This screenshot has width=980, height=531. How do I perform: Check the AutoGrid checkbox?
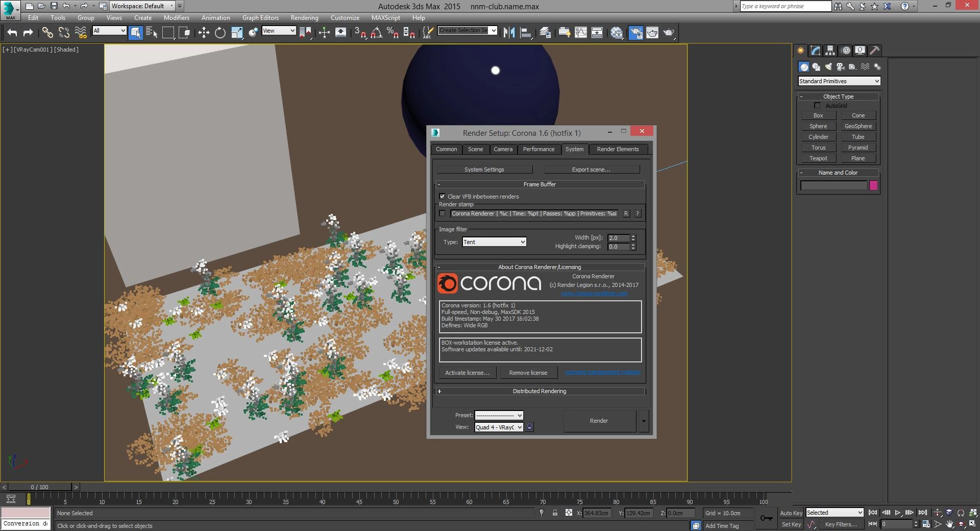pyautogui.click(x=817, y=106)
